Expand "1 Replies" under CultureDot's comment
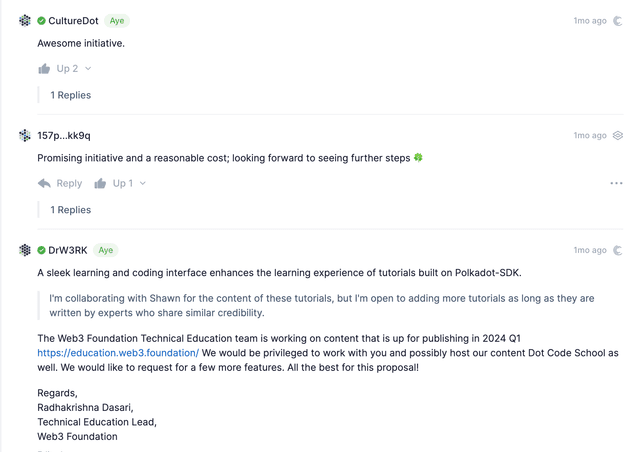Screen dimensions: 640x452 pyautogui.click(x=71, y=95)
